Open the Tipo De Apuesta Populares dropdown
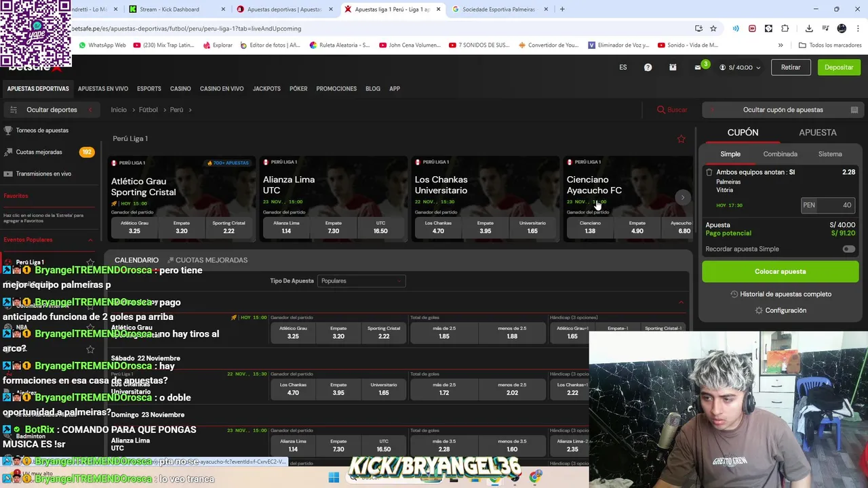 [x=361, y=281]
